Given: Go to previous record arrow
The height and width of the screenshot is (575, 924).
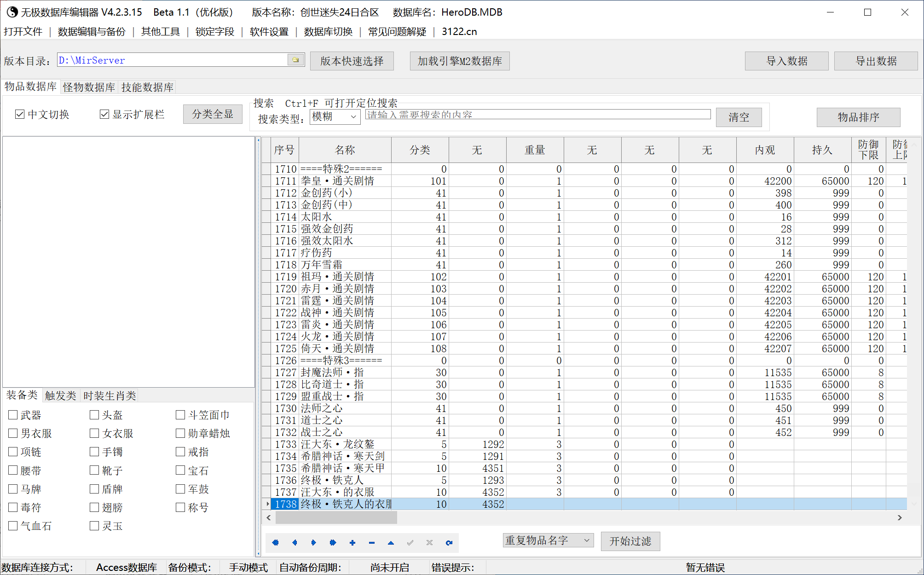Looking at the screenshot, I should click(x=295, y=542).
